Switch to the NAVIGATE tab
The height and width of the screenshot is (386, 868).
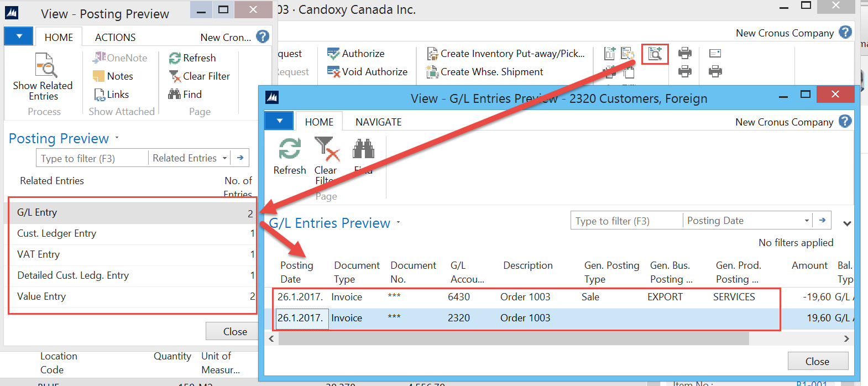(378, 122)
